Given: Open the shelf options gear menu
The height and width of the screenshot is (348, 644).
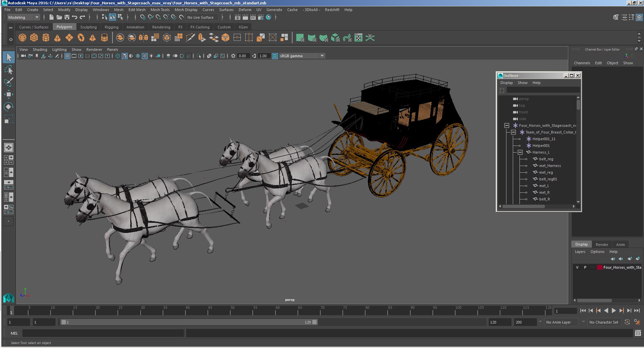Looking at the screenshot, I should coord(11,39).
